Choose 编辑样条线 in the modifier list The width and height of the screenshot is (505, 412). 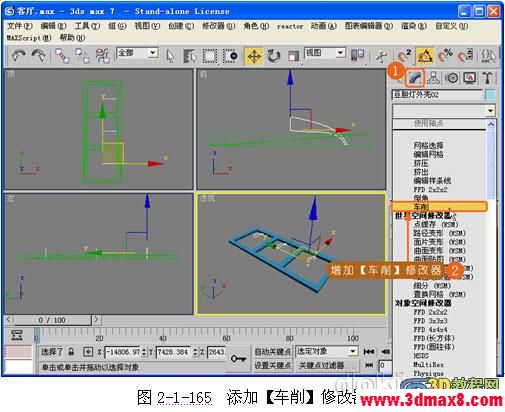click(432, 181)
